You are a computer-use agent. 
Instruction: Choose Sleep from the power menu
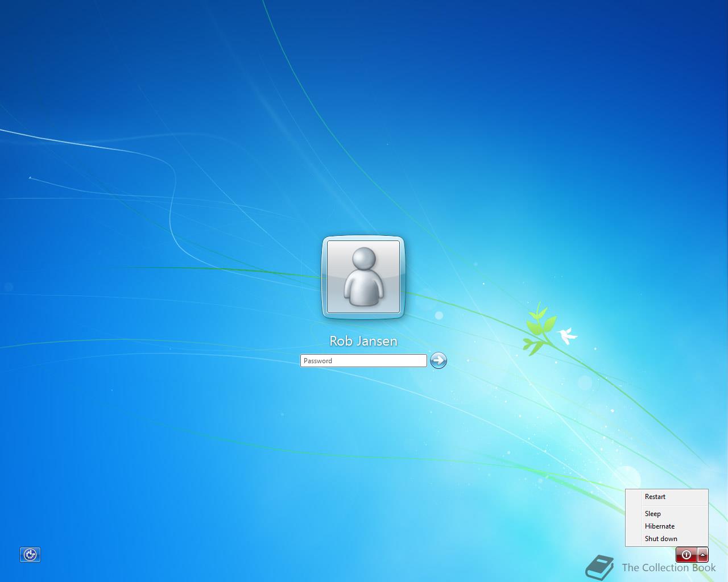click(667, 514)
